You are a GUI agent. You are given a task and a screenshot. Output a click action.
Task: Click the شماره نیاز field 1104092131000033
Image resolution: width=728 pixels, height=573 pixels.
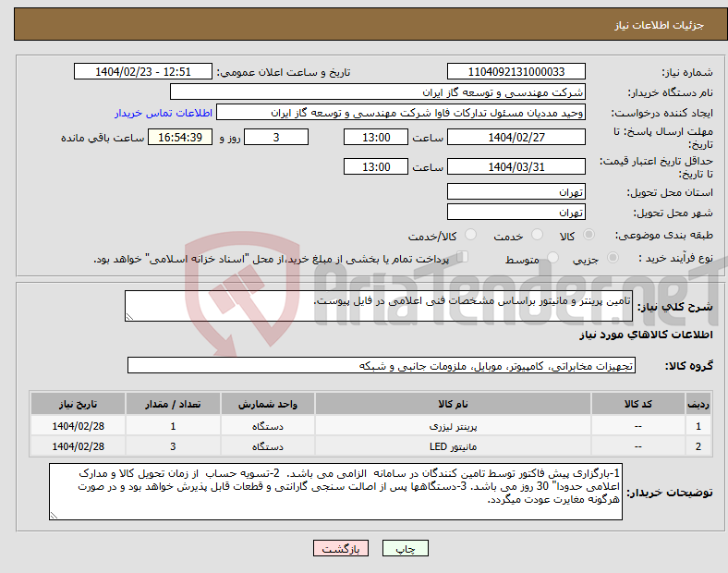tap(516, 71)
